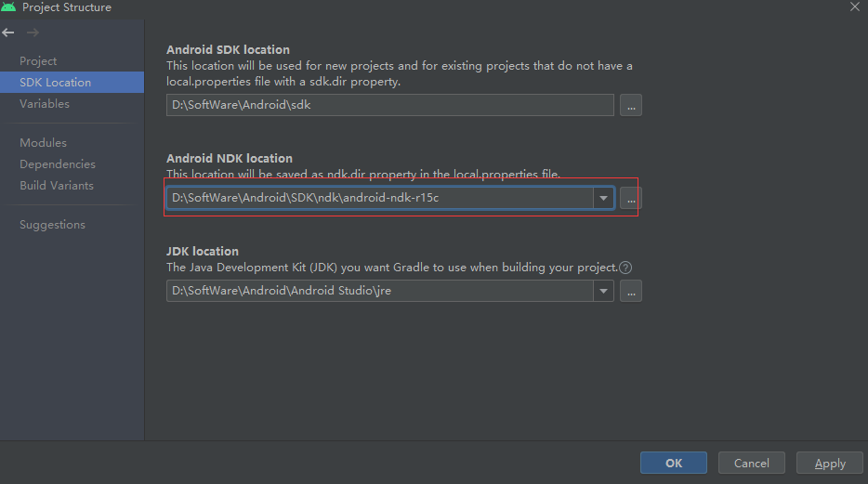Browse for Android SDK location
This screenshot has height=484, width=868.
pyautogui.click(x=631, y=105)
